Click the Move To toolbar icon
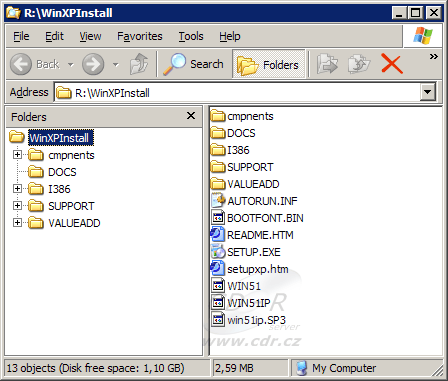The width and height of the screenshot is (448, 381). click(327, 64)
